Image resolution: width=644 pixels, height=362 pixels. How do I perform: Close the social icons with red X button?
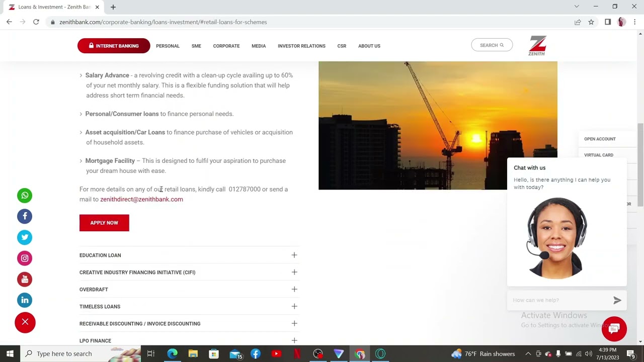25,322
